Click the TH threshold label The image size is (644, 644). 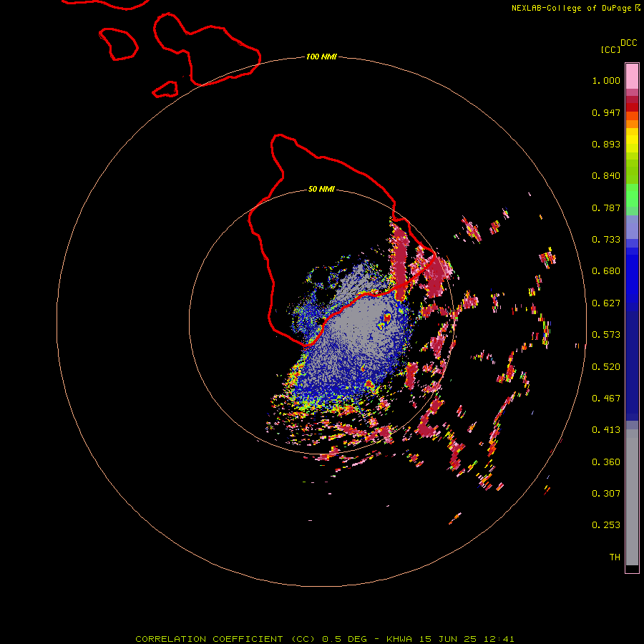click(615, 557)
